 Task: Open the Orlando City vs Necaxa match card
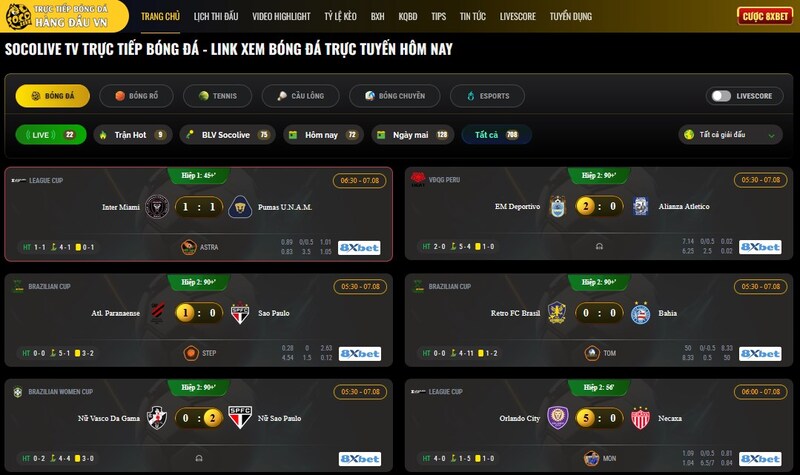tap(599, 425)
